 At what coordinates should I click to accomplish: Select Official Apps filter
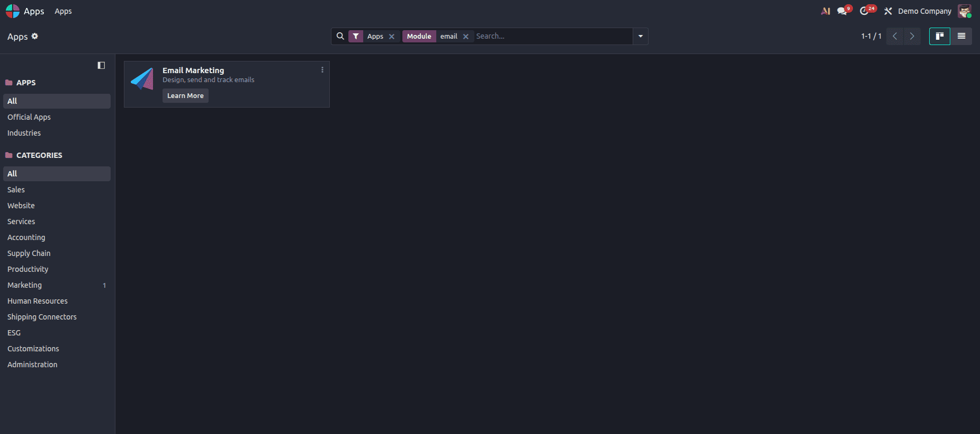point(57,117)
